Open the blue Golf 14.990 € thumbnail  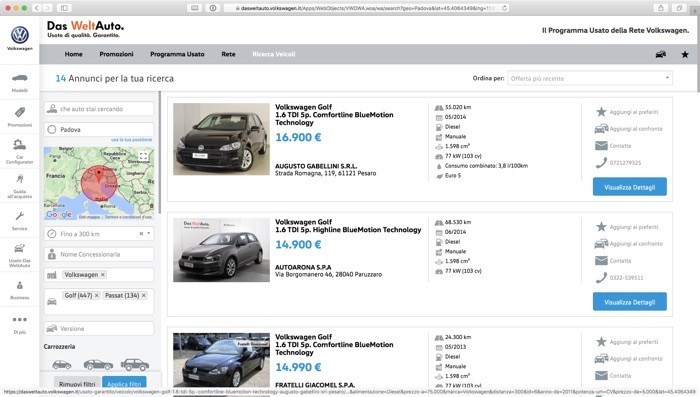(x=221, y=360)
